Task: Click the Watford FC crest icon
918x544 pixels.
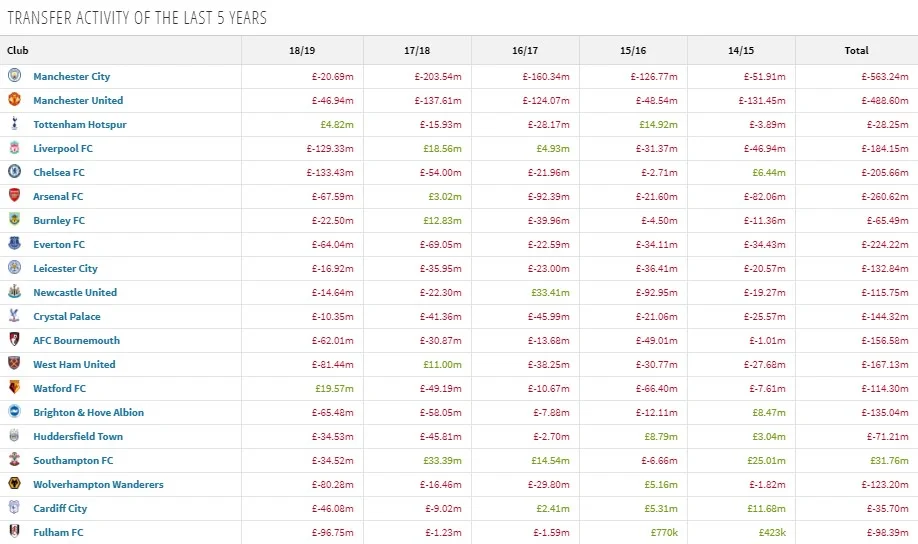Action: [x=14, y=388]
